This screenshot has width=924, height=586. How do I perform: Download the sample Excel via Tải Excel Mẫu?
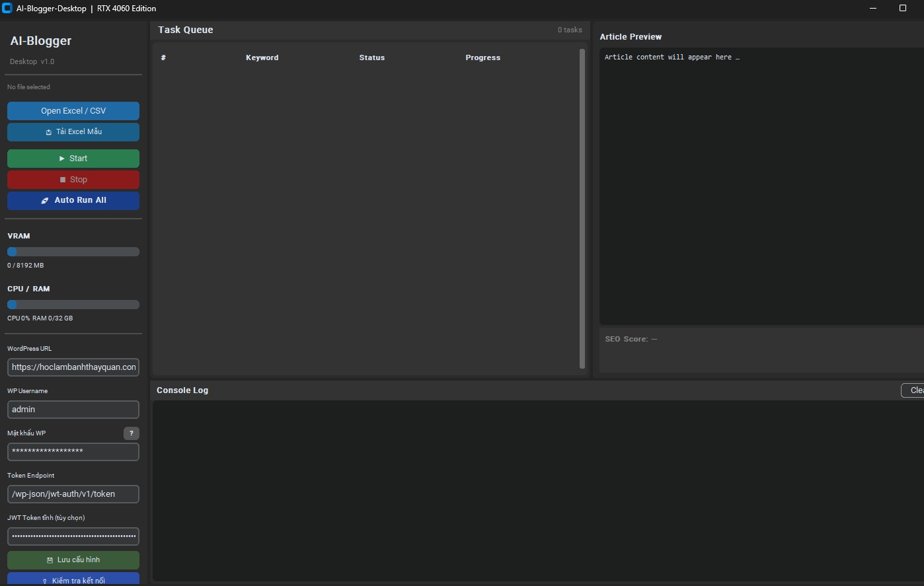[x=73, y=132]
